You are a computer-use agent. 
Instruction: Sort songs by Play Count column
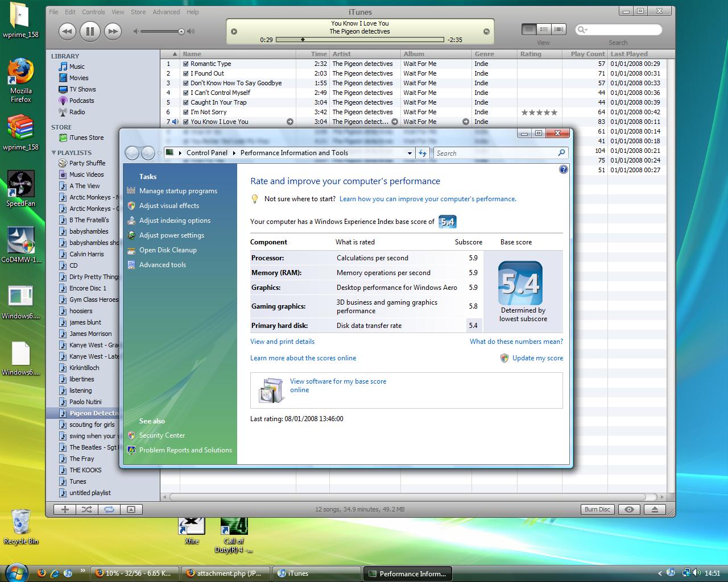point(588,54)
